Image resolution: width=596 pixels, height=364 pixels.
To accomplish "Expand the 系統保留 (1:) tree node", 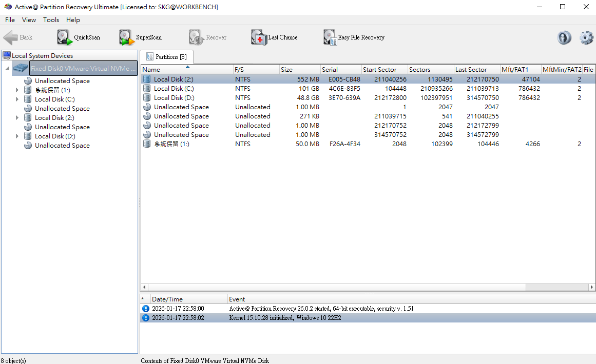I will pos(17,90).
